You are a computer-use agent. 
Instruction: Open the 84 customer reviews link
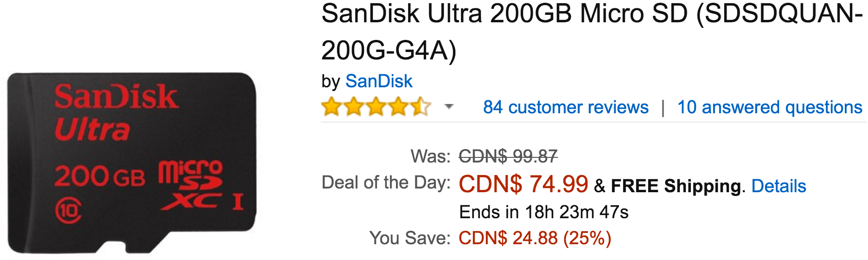[566, 107]
